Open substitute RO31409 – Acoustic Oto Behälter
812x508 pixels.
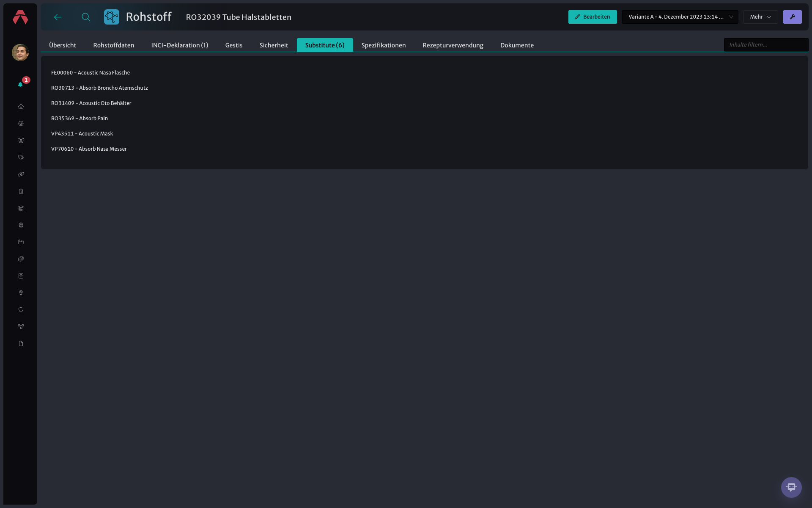(91, 103)
